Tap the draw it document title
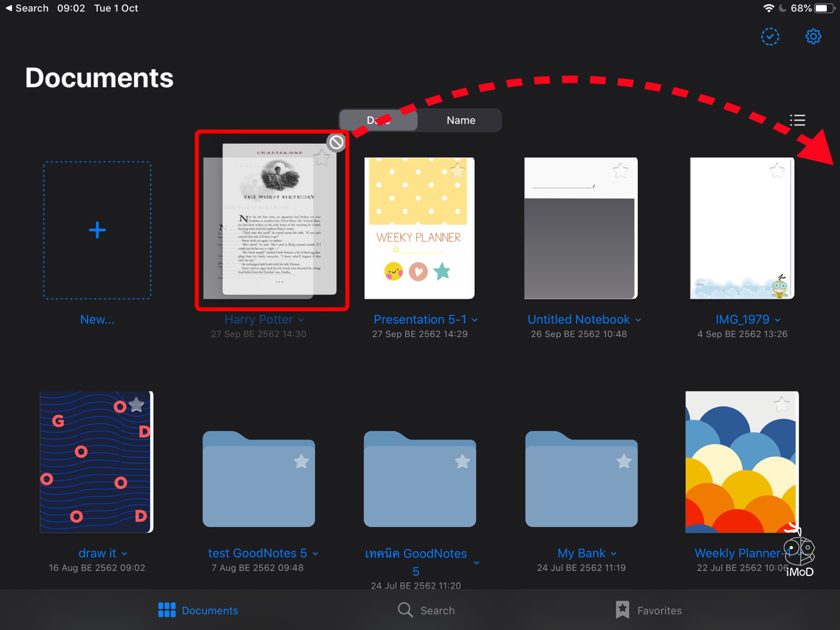Screen dimensions: 840x630 (x=97, y=553)
